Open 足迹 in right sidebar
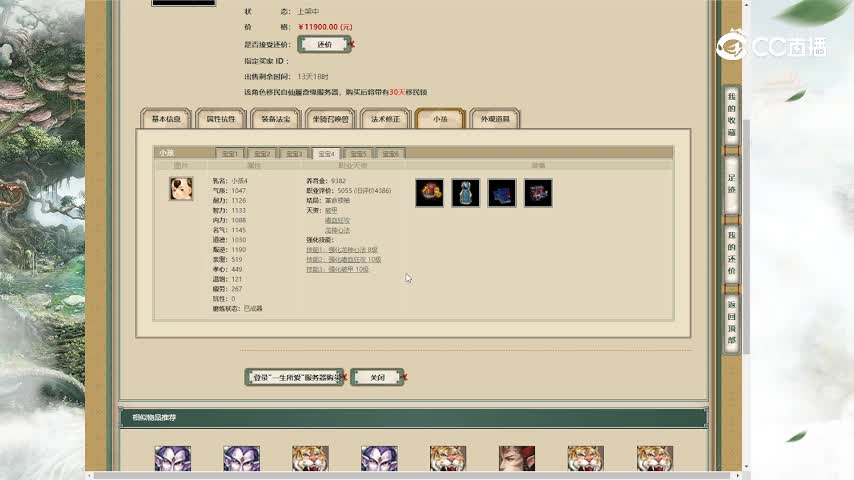The image size is (854, 480). point(731,184)
